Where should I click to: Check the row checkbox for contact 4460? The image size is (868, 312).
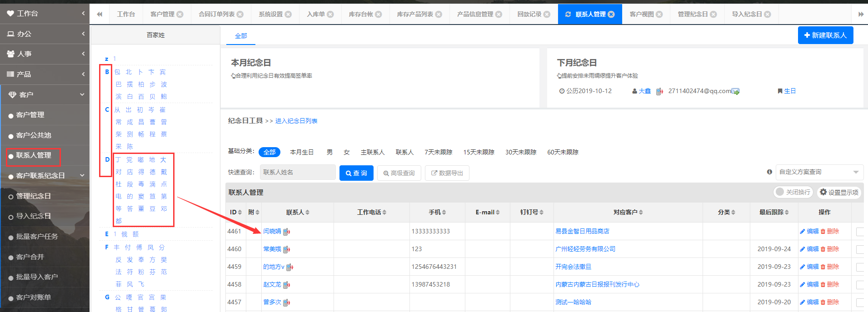click(x=860, y=249)
